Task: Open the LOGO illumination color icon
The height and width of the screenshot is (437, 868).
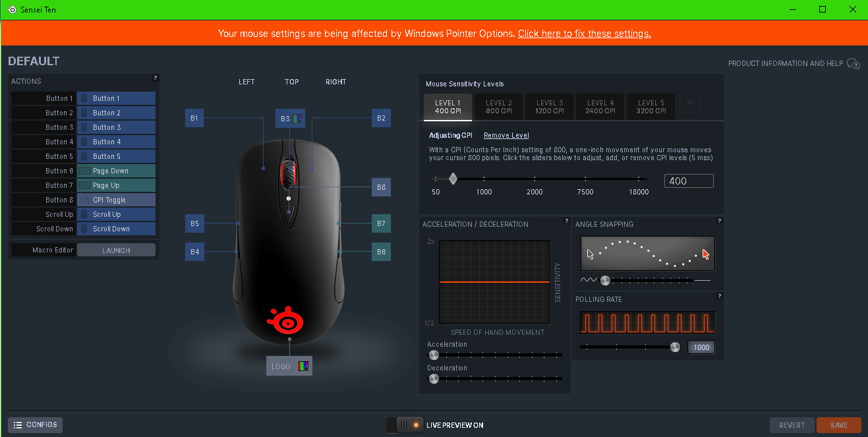Action: (303, 366)
